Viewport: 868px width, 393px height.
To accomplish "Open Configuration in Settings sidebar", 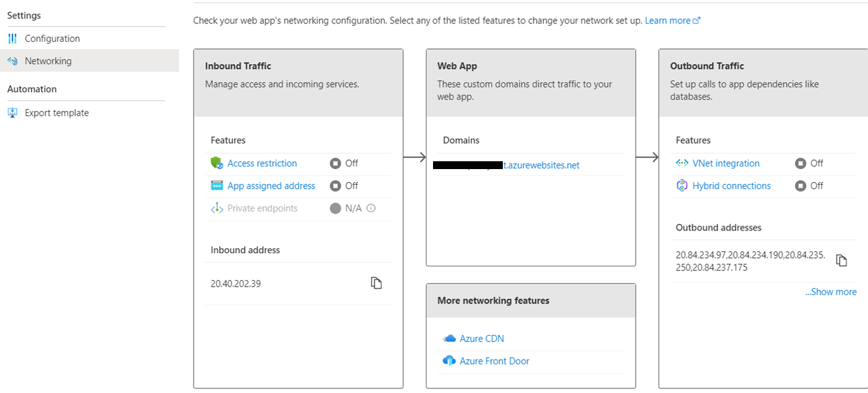I will pyautogui.click(x=52, y=39).
